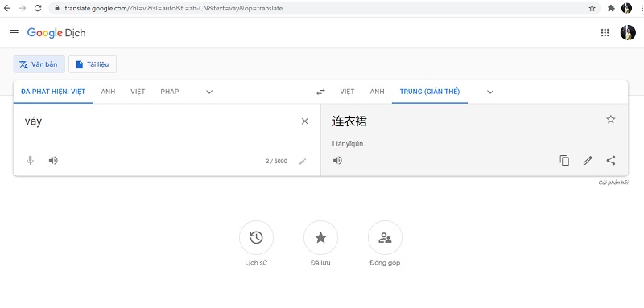Switch to Tài liệu document mode
Screen dimensions: 644x308
pyautogui.click(x=93, y=64)
